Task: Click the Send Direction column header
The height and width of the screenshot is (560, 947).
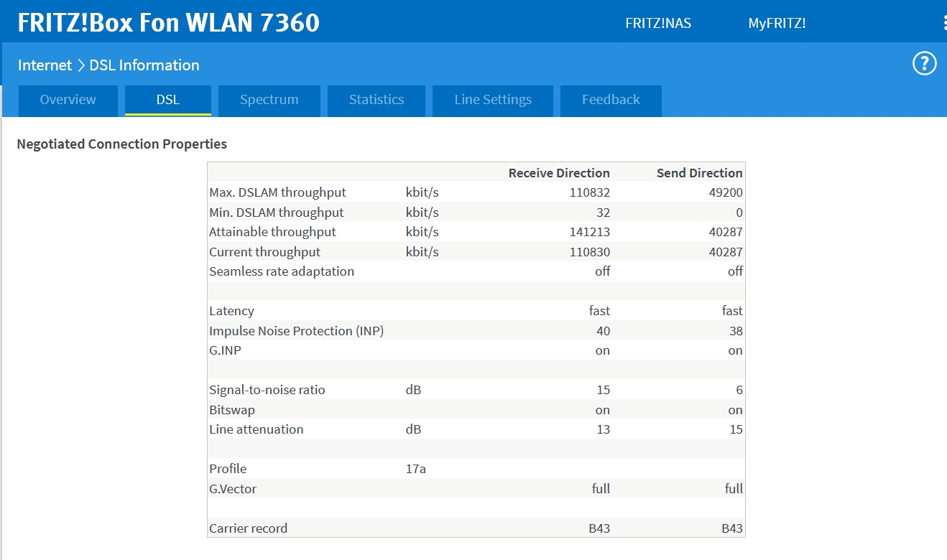Action: [x=699, y=173]
